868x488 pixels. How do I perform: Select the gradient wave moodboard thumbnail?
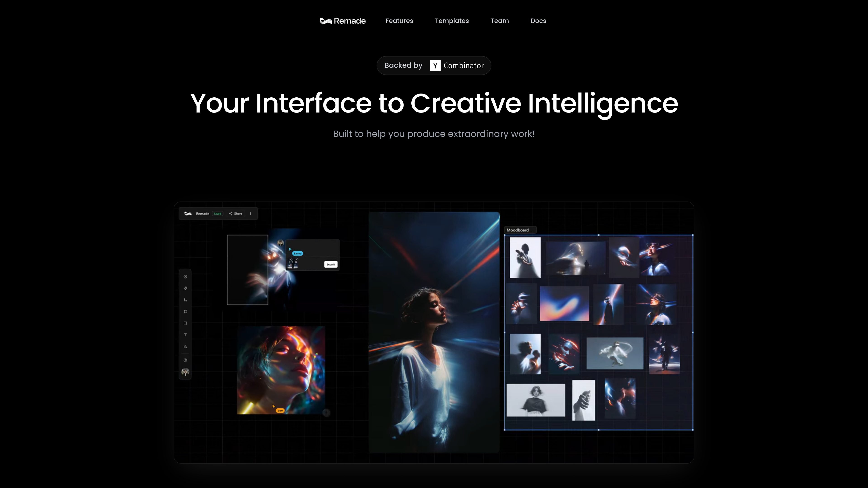coord(564,304)
